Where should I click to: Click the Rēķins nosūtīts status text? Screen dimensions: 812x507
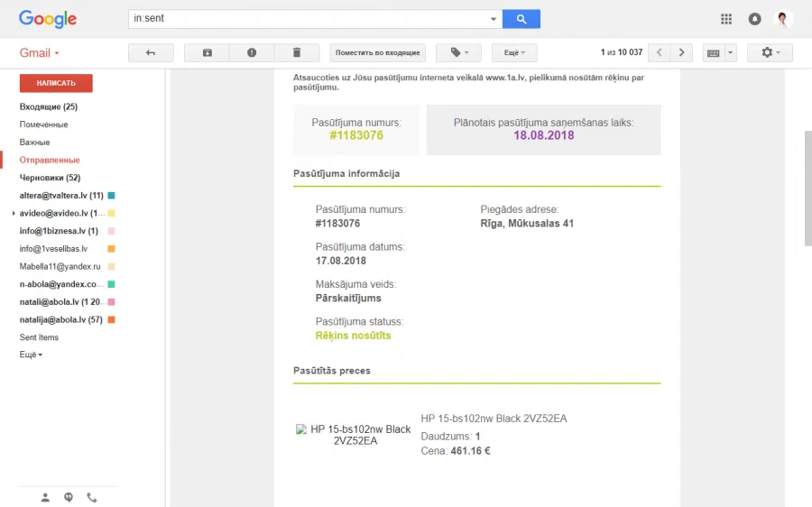click(x=353, y=336)
